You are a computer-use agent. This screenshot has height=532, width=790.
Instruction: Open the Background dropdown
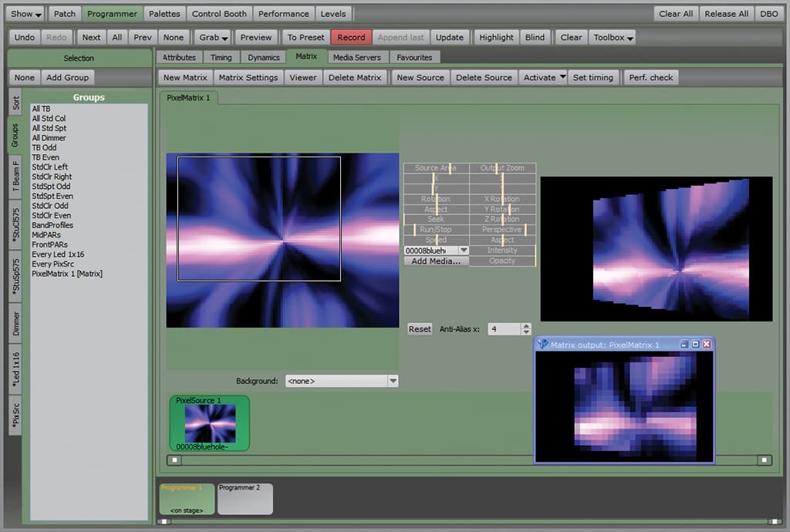342,381
